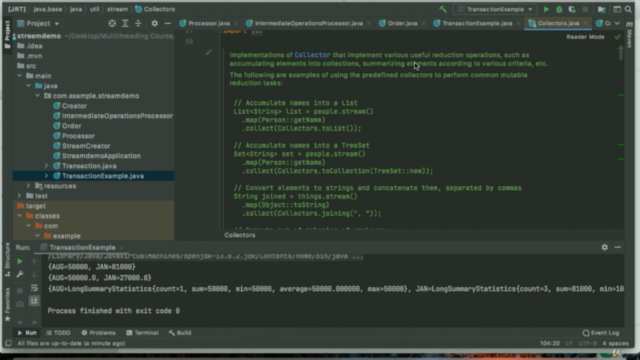Click the green checkmark inspection icon

pos(618,37)
